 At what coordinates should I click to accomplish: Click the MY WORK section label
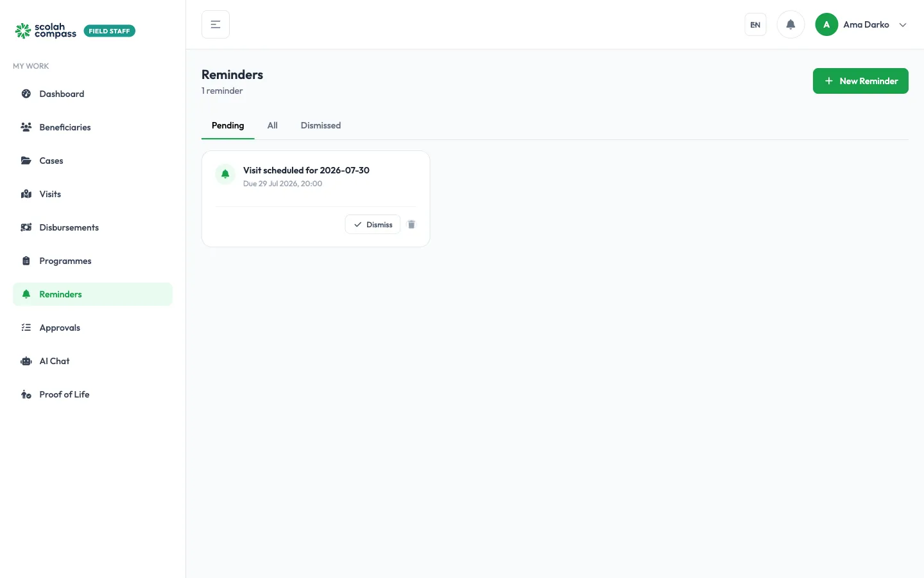[x=31, y=66]
